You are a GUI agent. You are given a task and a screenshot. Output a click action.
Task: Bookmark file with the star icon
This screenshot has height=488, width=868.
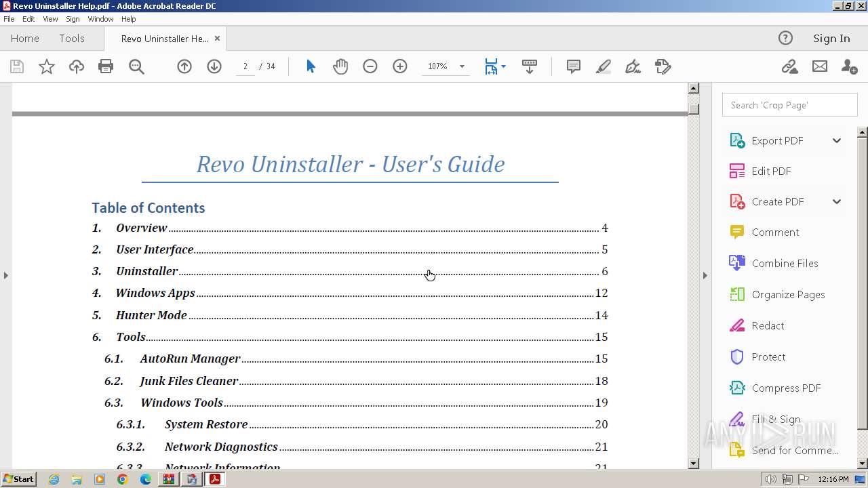pyautogui.click(x=46, y=66)
